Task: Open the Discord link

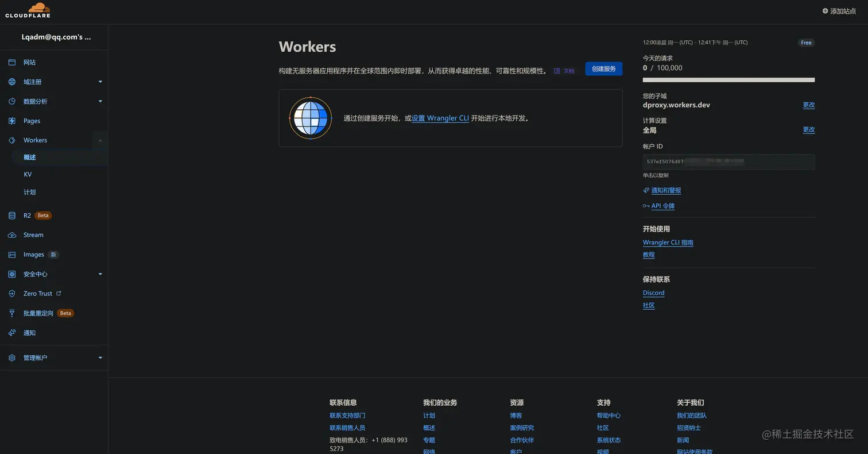Action: (653, 293)
